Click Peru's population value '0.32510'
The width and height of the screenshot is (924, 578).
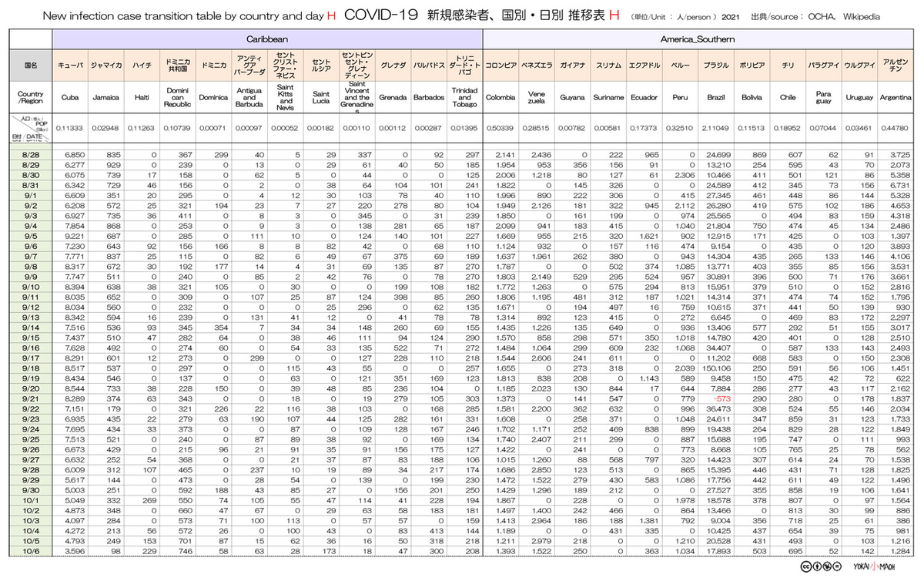click(x=680, y=128)
